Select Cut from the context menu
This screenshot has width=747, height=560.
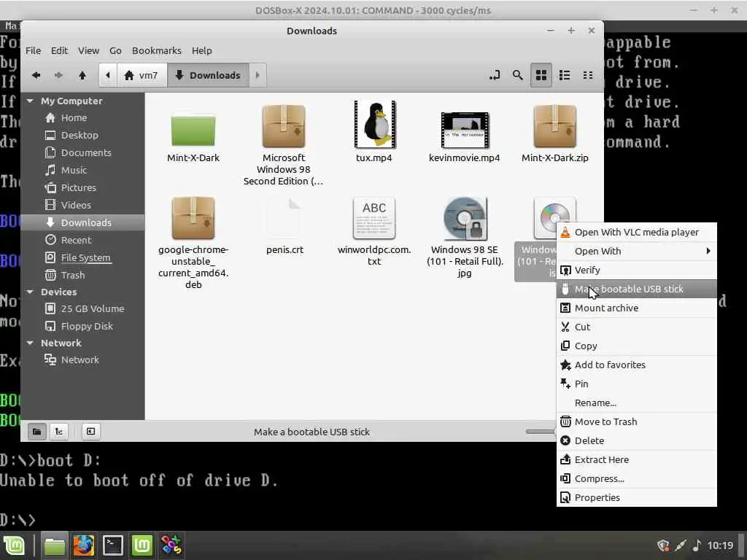tap(636, 327)
